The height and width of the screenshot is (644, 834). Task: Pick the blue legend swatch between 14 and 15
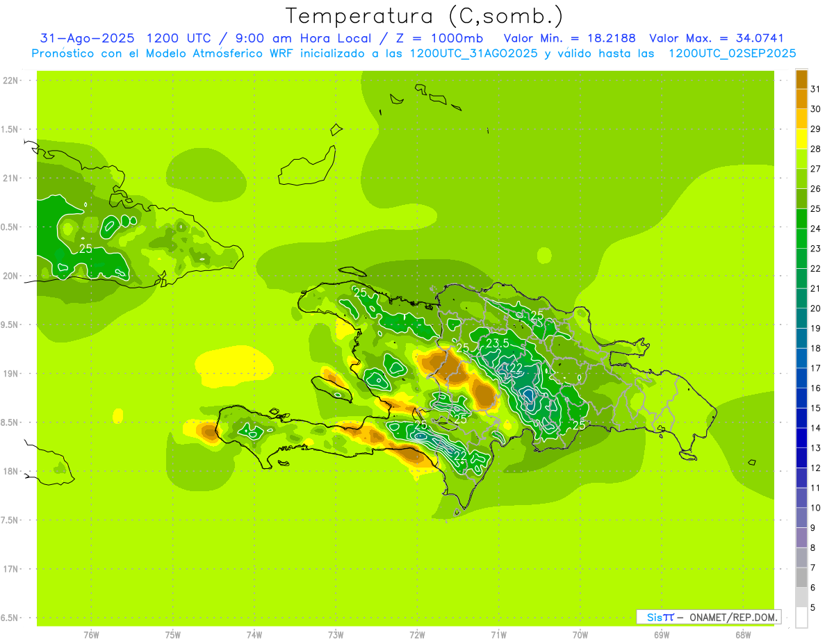[801, 418]
